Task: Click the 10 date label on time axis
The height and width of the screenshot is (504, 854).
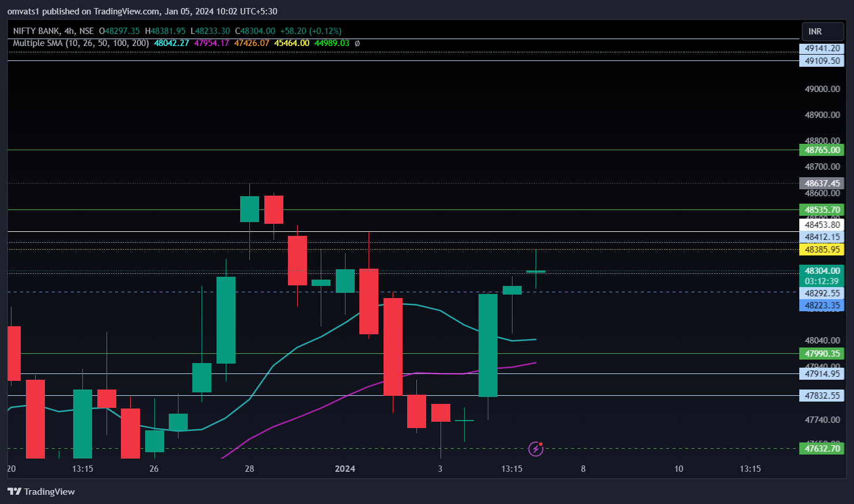Action: [x=679, y=469]
